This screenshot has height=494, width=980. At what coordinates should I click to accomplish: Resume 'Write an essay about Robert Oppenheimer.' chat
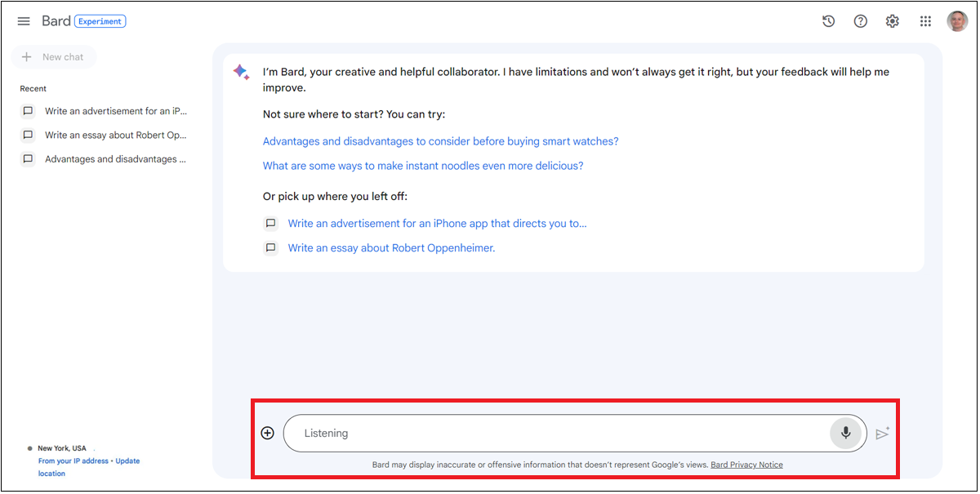pyautogui.click(x=391, y=247)
